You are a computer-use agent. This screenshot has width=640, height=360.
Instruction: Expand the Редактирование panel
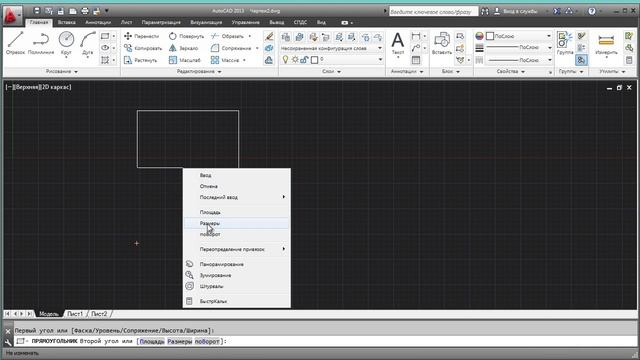click(199, 71)
